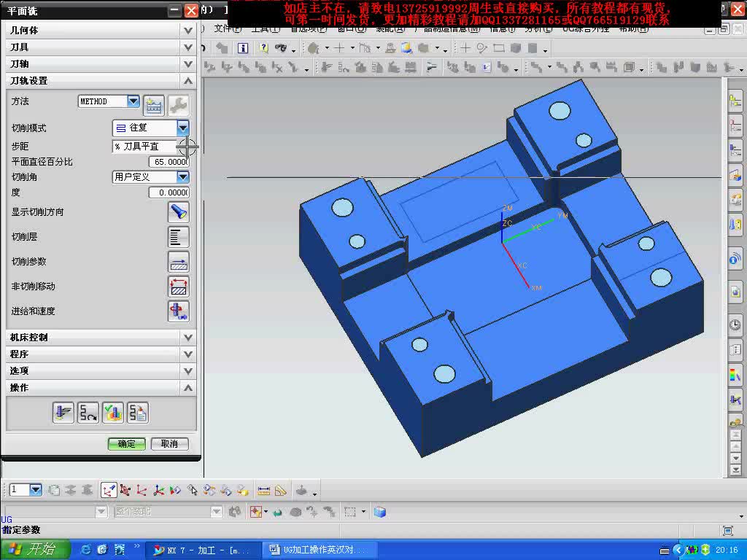The height and width of the screenshot is (560, 747).
Task: Open the measure angle tool
Action: pyautogui.click(x=281, y=490)
